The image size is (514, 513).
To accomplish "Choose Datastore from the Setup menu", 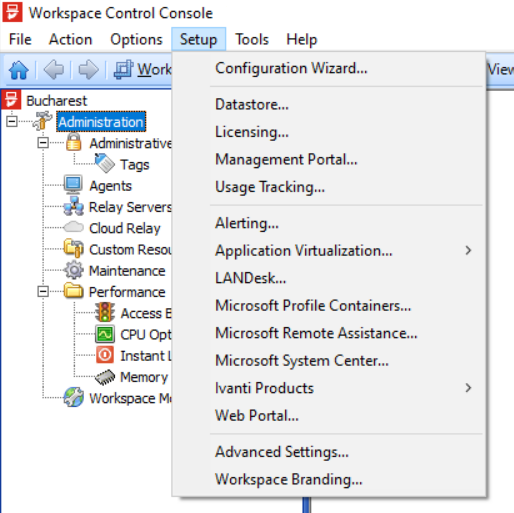I will tap(329, 105).
